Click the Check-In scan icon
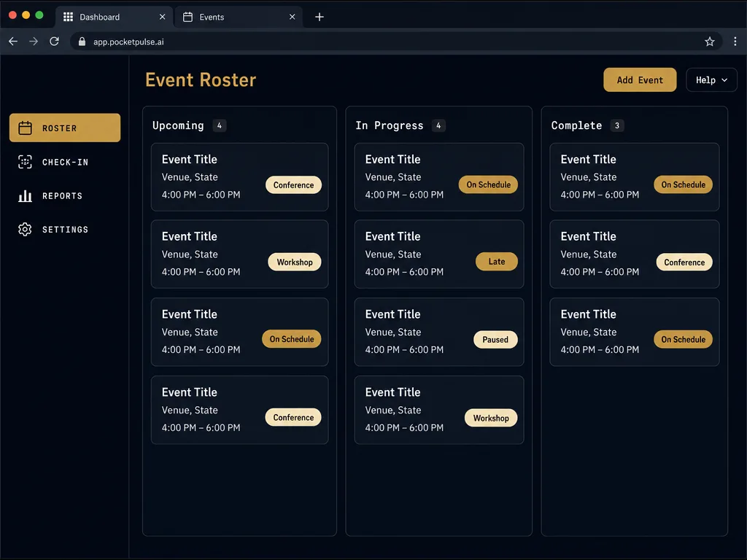Image resolution: width=747 pixels, height=560 pixels. pyautogui.click(x=26, y=162)
